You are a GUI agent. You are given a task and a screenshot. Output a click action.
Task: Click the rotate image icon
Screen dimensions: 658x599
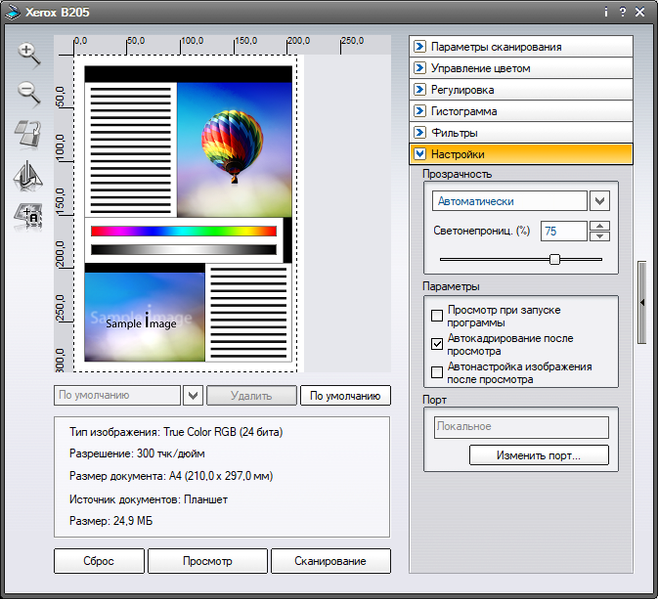[28, 134]
